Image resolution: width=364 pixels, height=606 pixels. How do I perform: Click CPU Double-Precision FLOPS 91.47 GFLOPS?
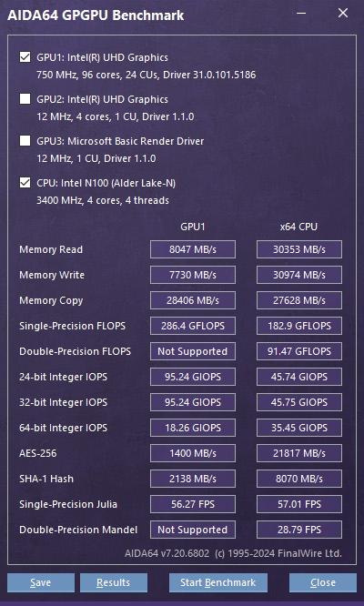pyautogui.click(x=299, y=351)
